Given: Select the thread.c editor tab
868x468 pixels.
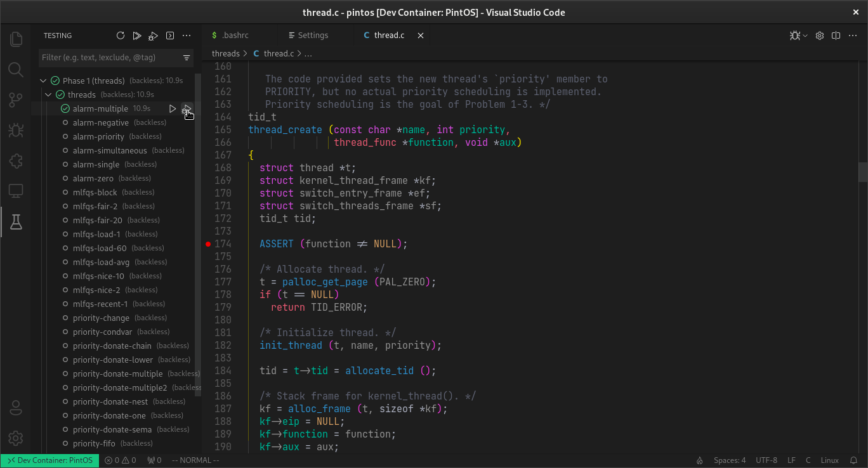Looking at the screenshot, I should 389,36.
